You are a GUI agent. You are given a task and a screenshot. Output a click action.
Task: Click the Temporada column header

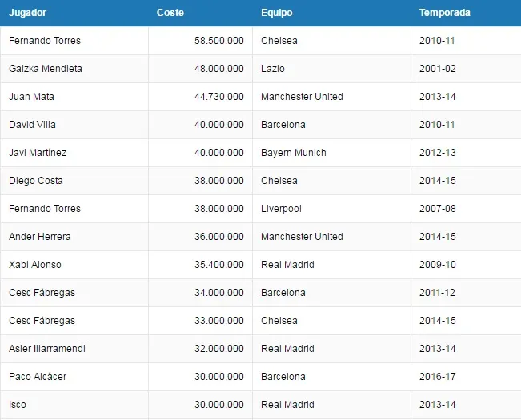click(x=445, y=13)
